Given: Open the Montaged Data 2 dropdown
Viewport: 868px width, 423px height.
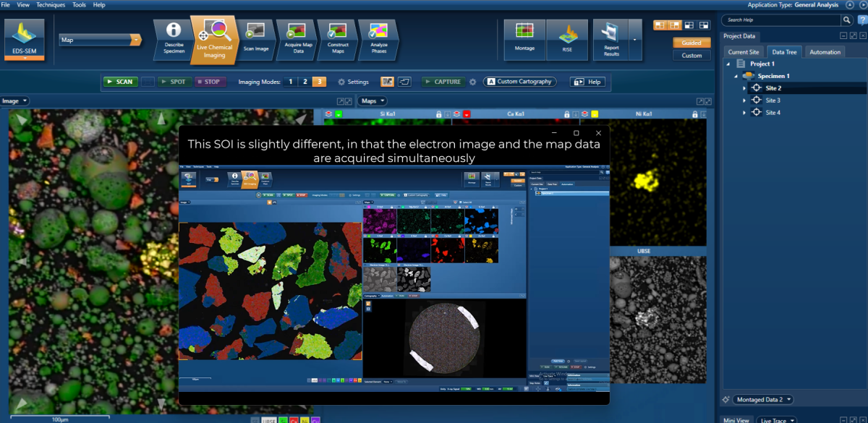Looking at the screenshot, I should click(x=763, y=399).
